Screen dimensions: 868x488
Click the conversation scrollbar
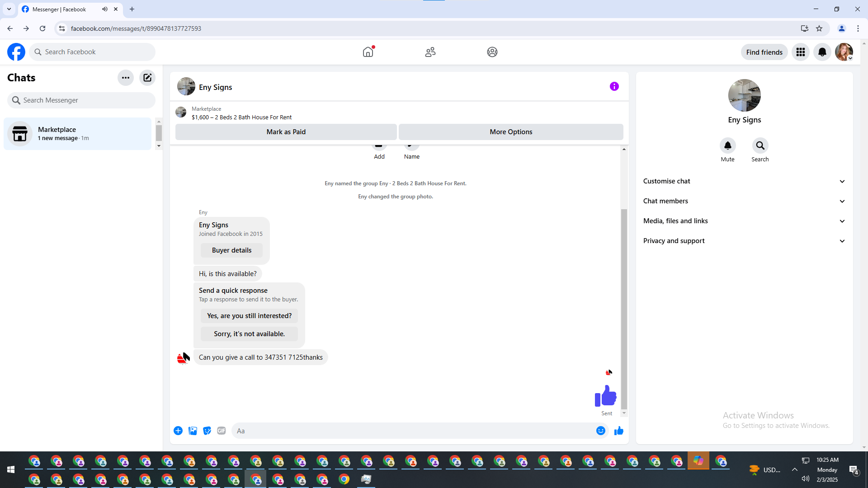point(624,309)
